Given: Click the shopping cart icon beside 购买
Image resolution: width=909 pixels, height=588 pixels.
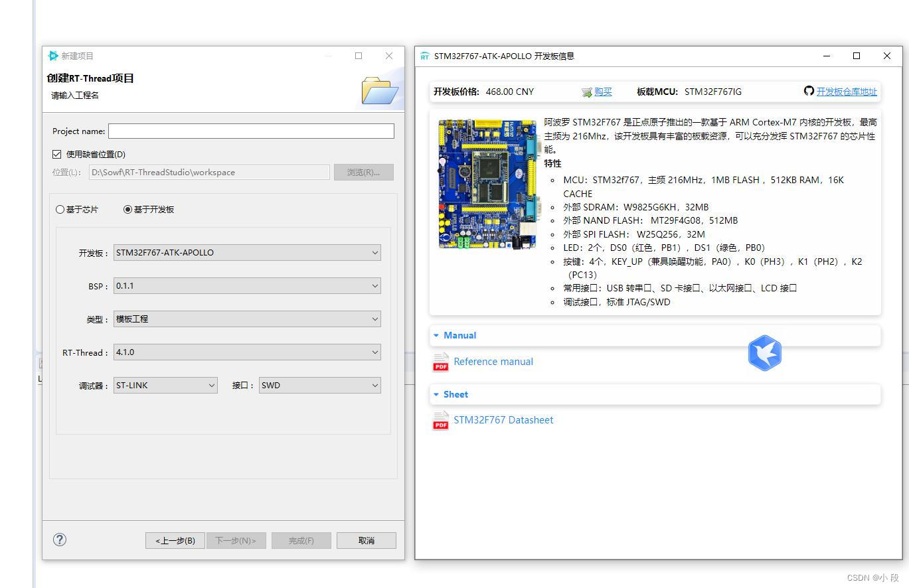Looking at the screenshot, I should (586, 92).
